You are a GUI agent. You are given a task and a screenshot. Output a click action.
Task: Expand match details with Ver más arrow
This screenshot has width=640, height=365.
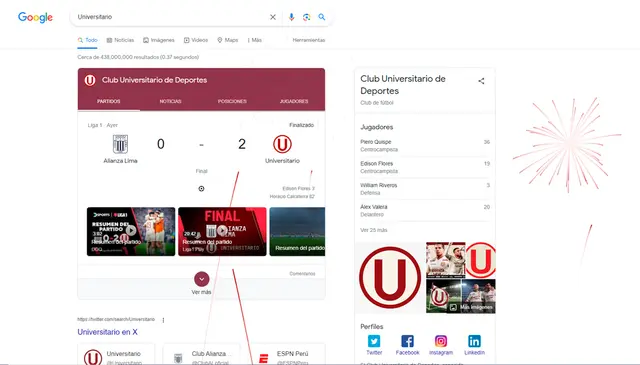point(201,279)
